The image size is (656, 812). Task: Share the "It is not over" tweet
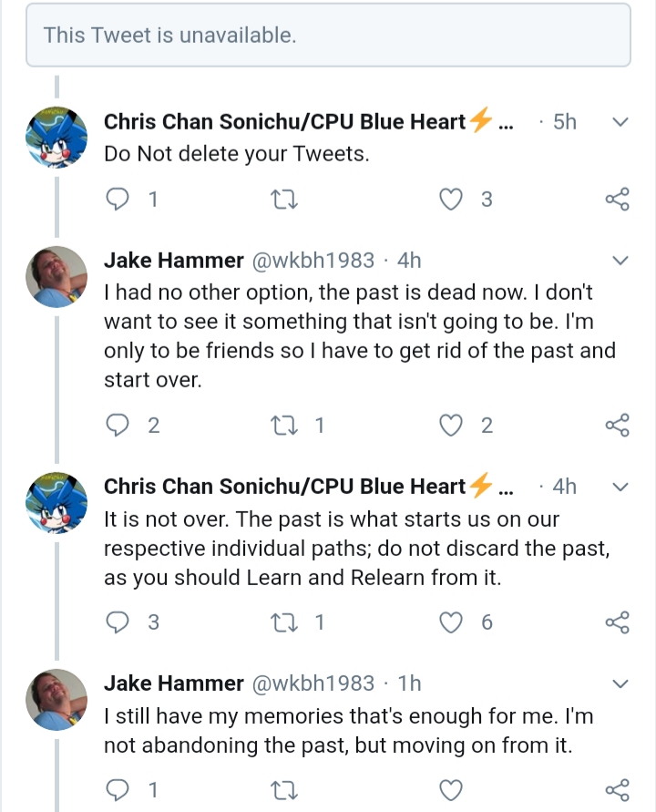pos(617,622)
